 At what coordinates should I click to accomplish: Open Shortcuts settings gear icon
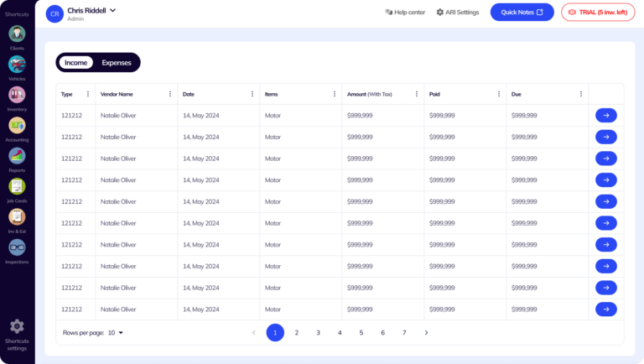17,327
